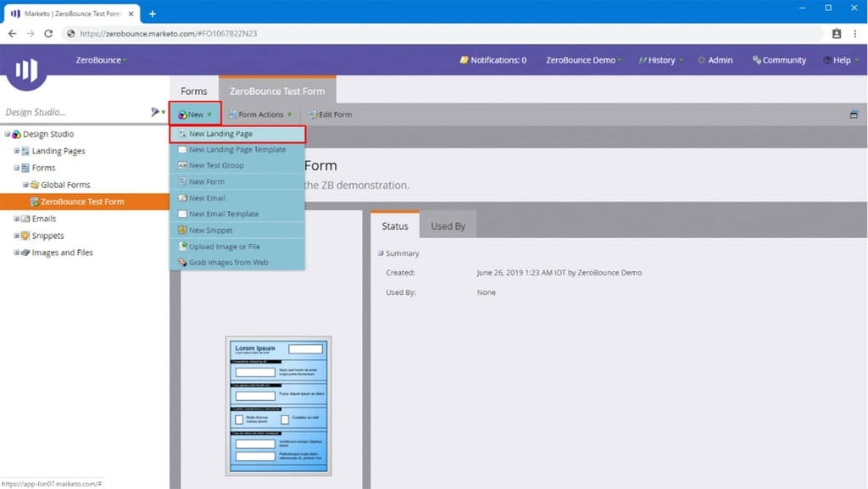This screenshot has height=489, width=868.
Task: Click the New Email envelope icon
Action: pyautogui.click(x=182, y=198)
